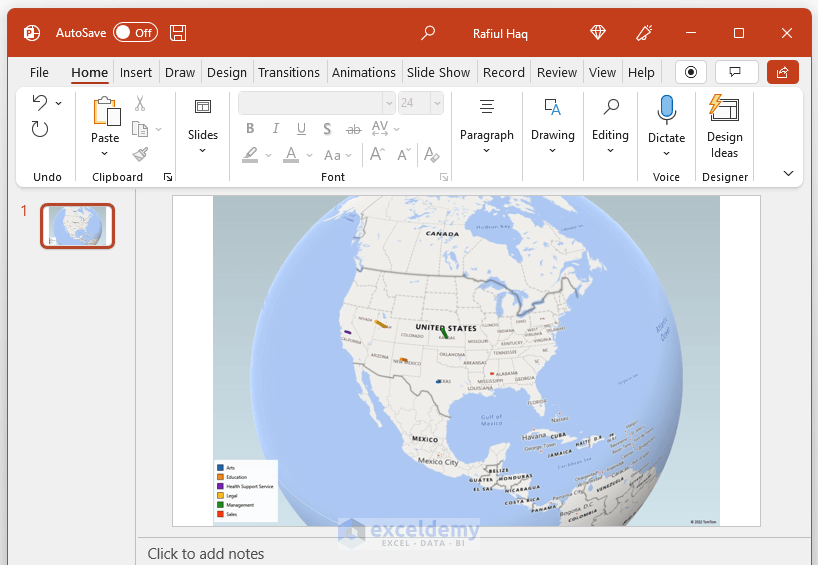Open the Clipboard dialog launcher
Screen dimensions: 818x565
coord(168,177)
